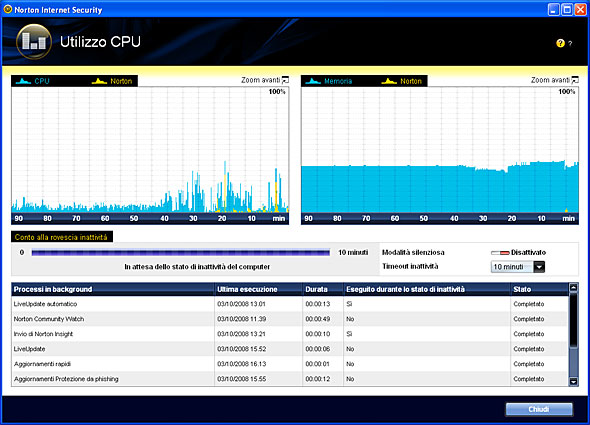Maximize the Norton Internet Security window
Image resolution: width=590 pixels, height=425 pixels.
pos(567,9)
